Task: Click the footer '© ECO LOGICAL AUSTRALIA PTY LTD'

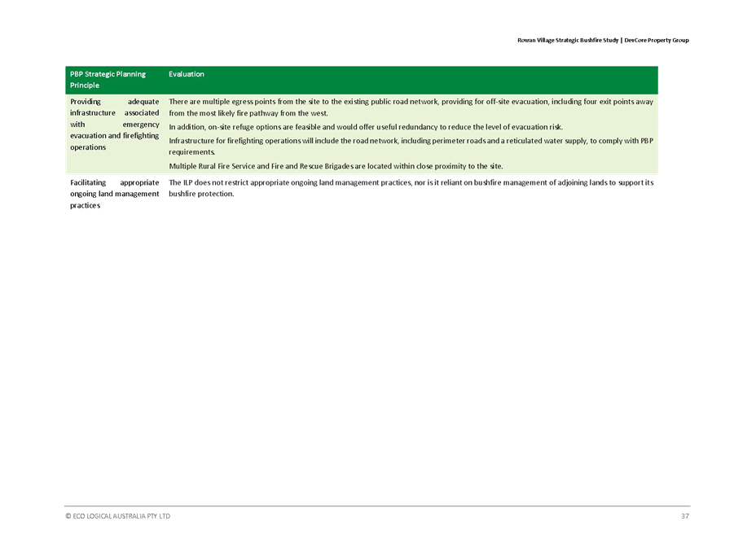Action: point(117,516)
